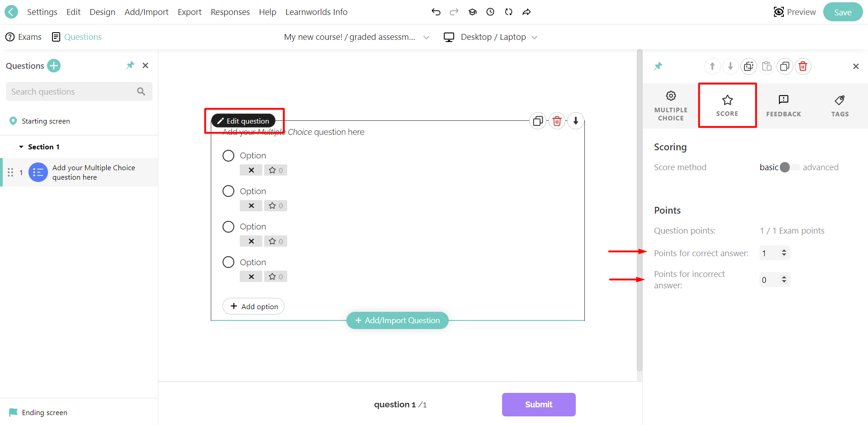Image resolution: width=868 pixels, height=425 pixels.
Task: Open the Desktop / Laptop device dropdown
Action: [535, 37]
